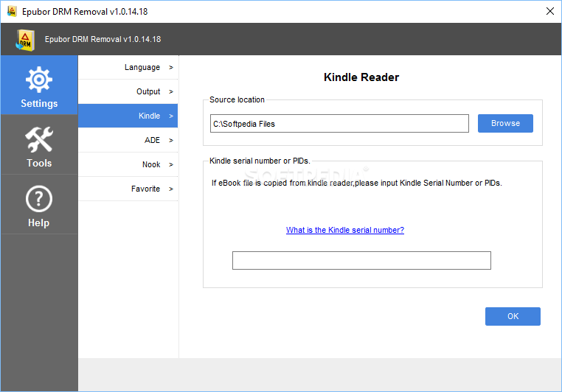
Task: Select the Kindle settings category
Action: [128, 116]
